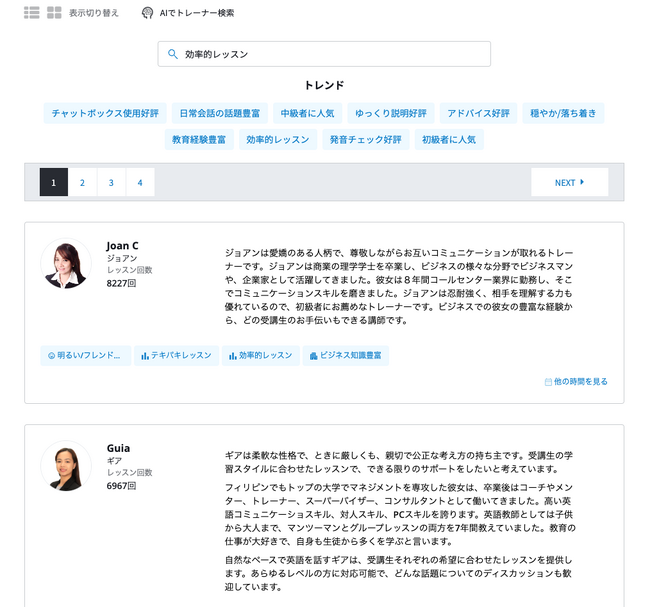
Task: Select trend tag 日常会話の話題豊富
Action: coord(220,113)
